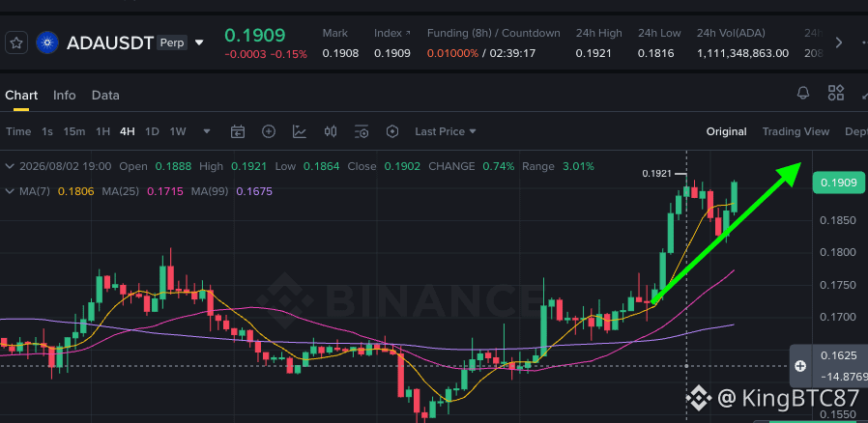Collapse the OHLC candle info row

pyautogui.click(x=10, y=166)
